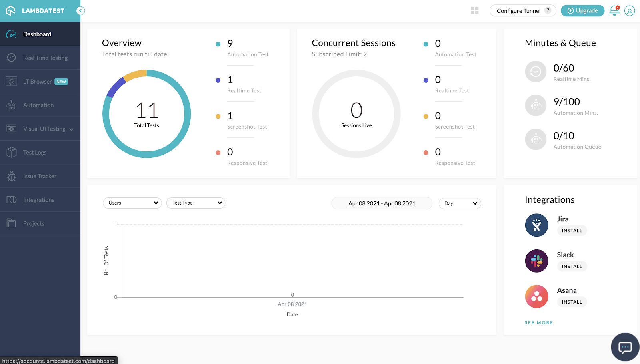The width and height of the screenshot is (640, 364).
Task: Open the apps grid icon
Action: coord(475,11)
